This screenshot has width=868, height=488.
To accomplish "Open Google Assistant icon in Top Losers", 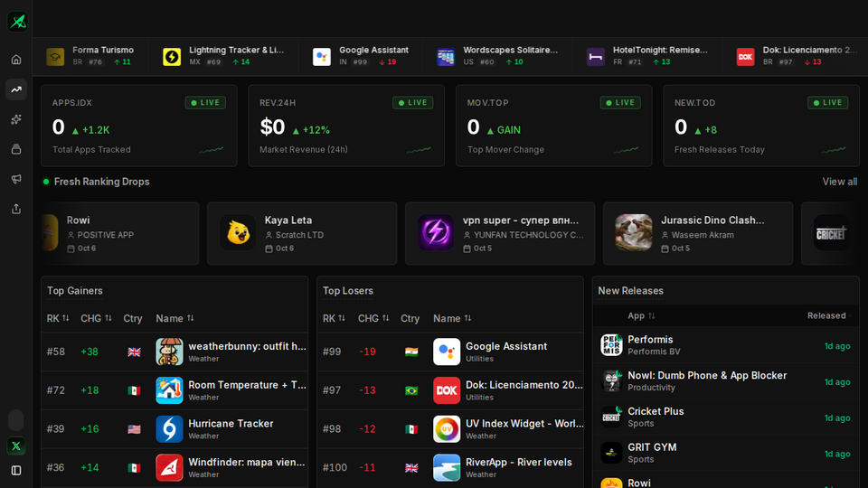I will (x=447, y=352).
